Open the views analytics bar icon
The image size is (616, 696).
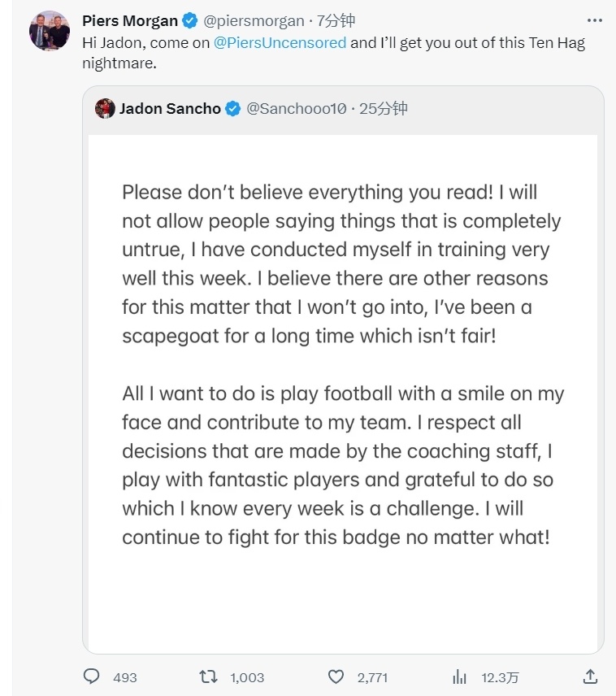(459, 676)
